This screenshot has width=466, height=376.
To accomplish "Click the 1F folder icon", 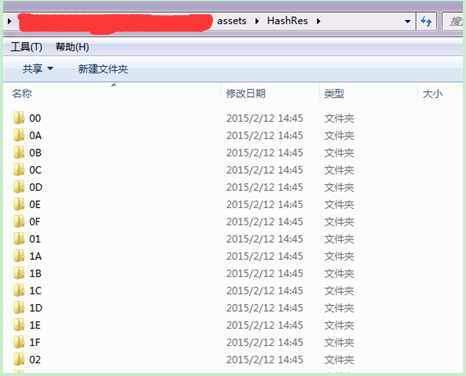I will point(19,342).
